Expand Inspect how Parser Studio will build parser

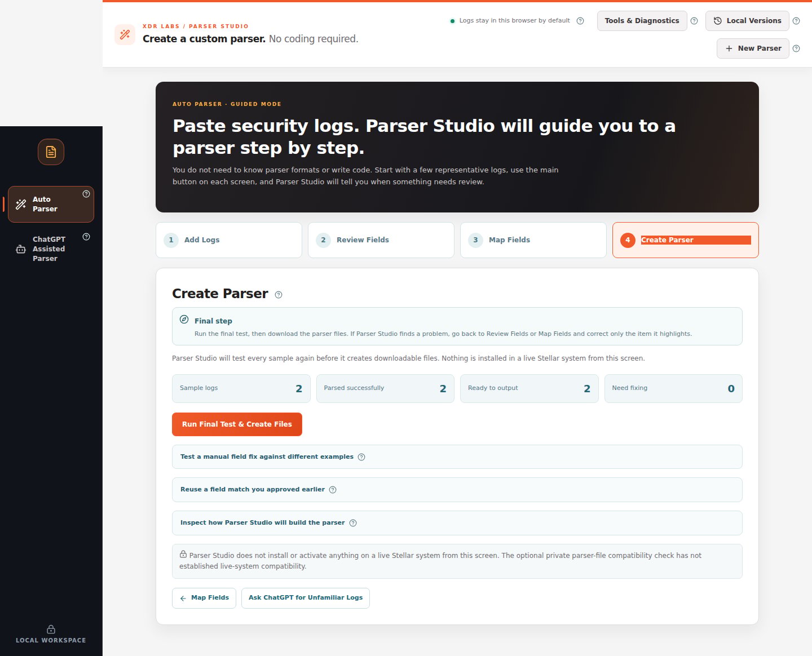click(x=457, y=523)
